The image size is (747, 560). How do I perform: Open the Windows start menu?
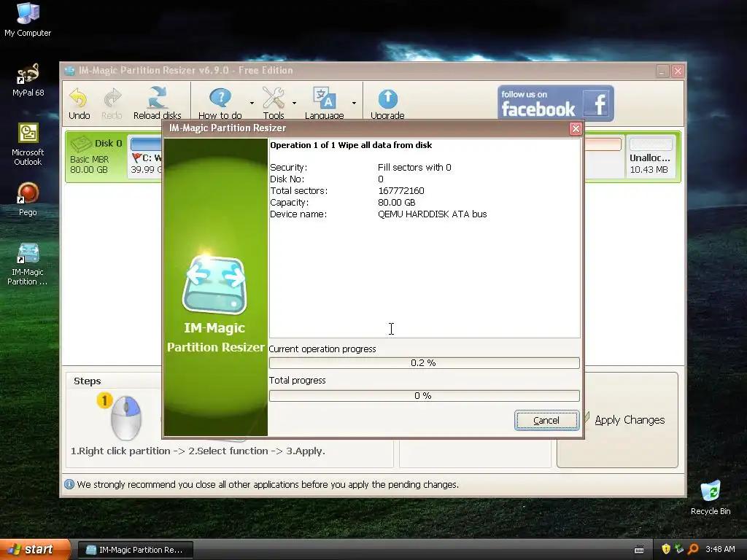[35, 549]
